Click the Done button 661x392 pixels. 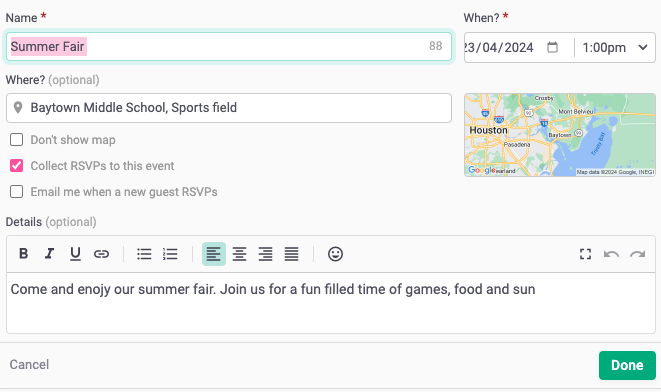627,365
